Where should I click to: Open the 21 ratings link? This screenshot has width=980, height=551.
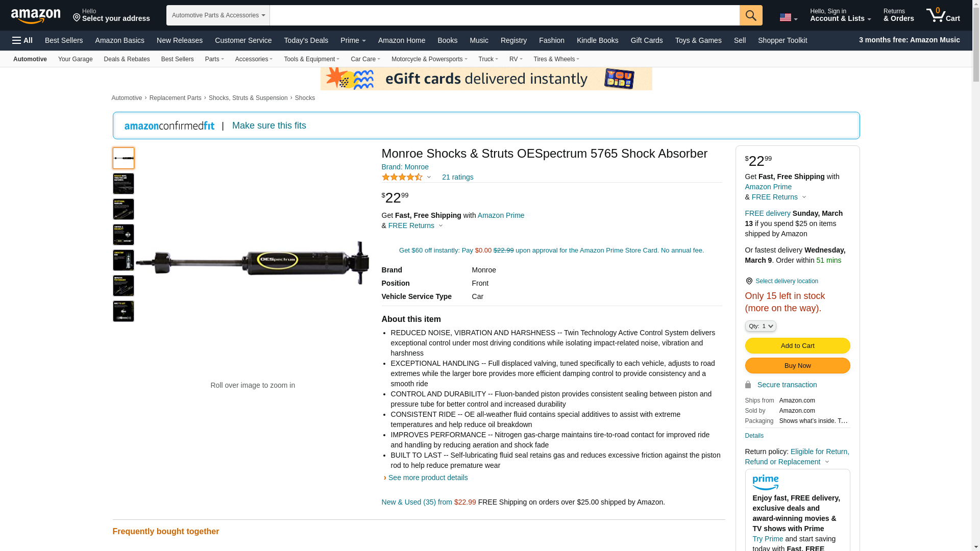[457, 177]
